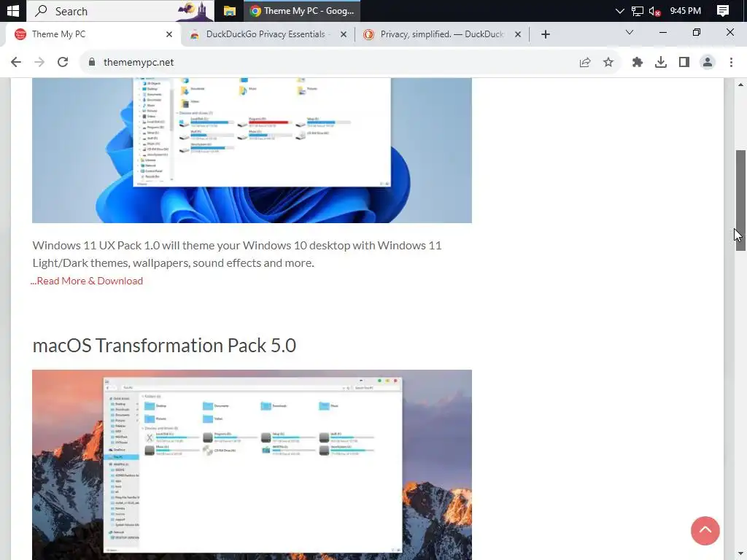
Task: Open the Read More & Download link
Action: (x=88, y=281)
